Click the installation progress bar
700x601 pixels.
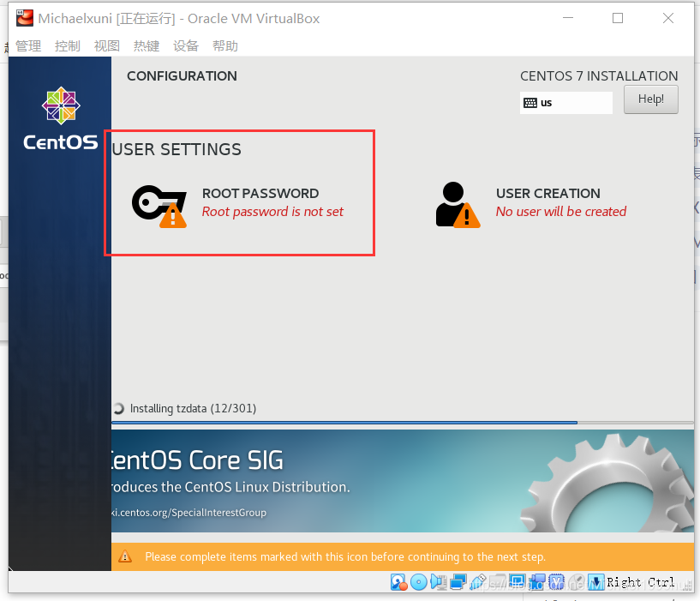point(403,423)
